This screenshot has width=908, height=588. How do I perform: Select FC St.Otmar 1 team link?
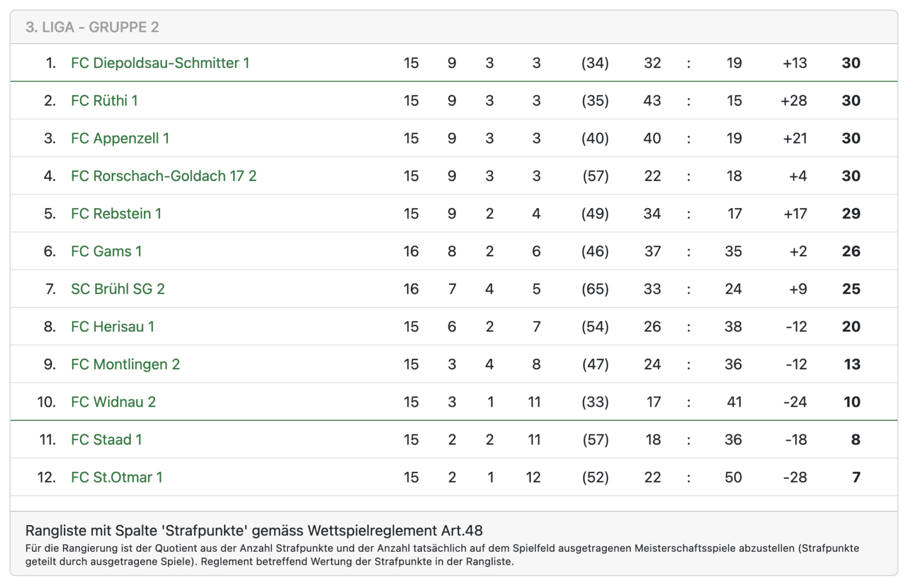click(x=116, y=477)
